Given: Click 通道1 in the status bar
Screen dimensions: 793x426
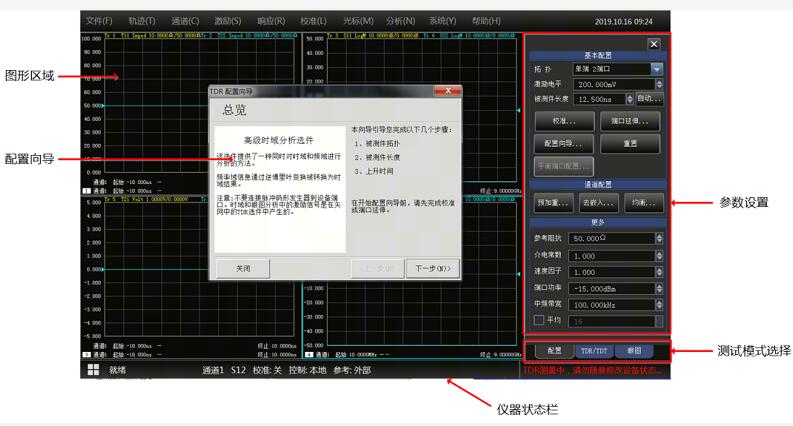Looking at the screenshot, I should pyautogui.click(x=213, y=370).
